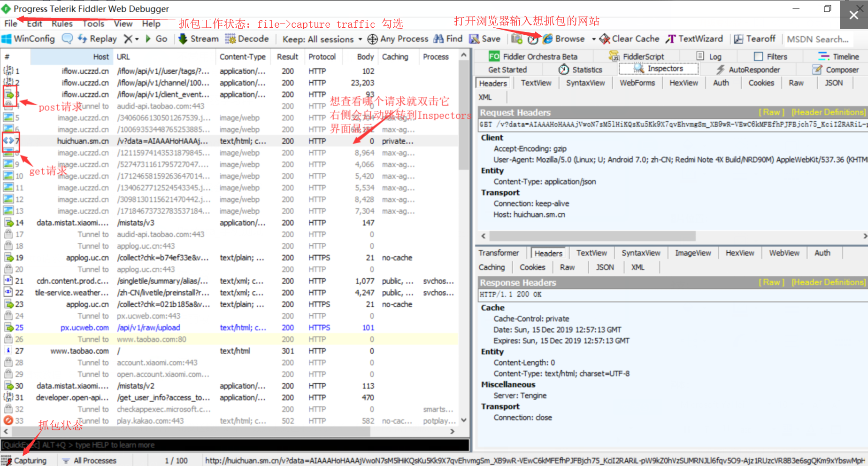Click the Fiddler app icon in title bar
868x466 pixels.
click(x=6, y=8)
